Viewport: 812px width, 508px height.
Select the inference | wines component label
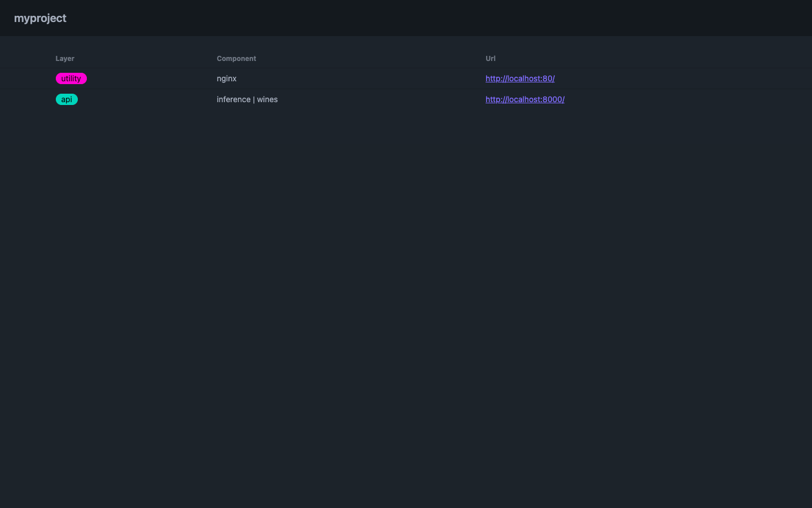247,99
